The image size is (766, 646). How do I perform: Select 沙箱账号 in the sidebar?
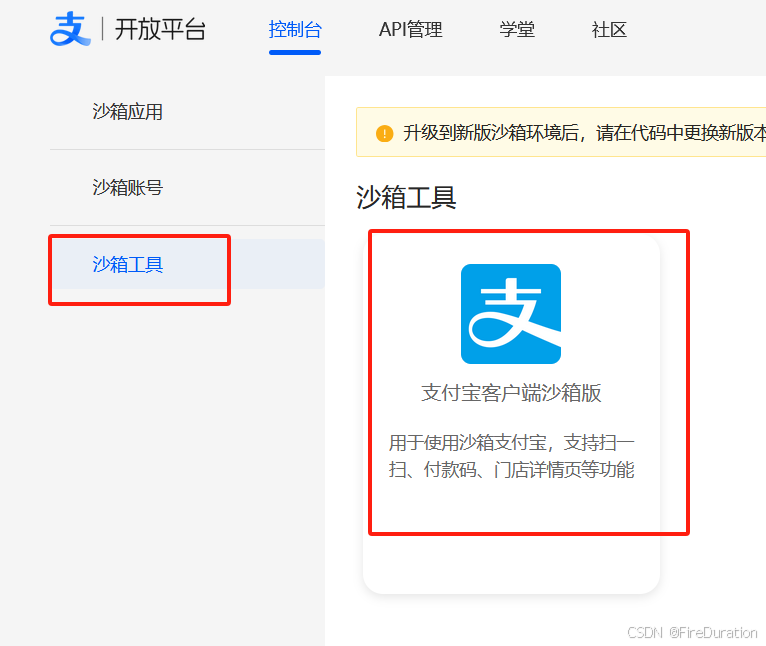[128, 188]
